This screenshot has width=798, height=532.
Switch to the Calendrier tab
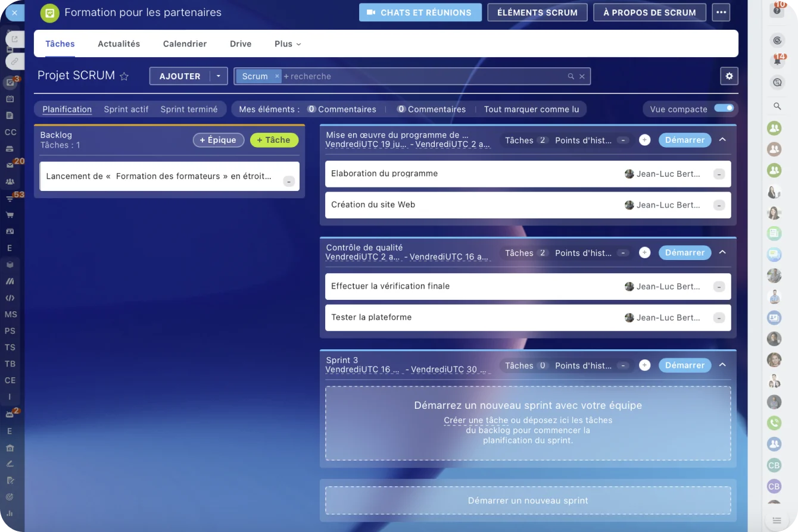click(x=185, y=44)
